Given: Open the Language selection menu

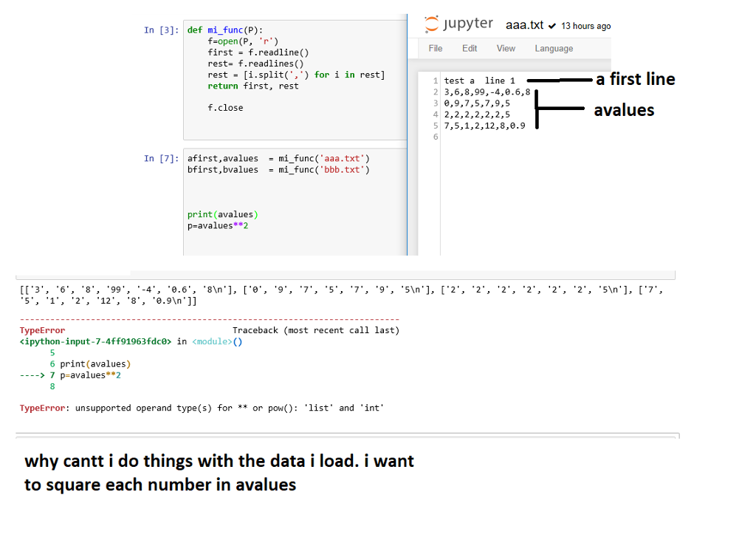Looking at the screenshot, I should (554, 48).
